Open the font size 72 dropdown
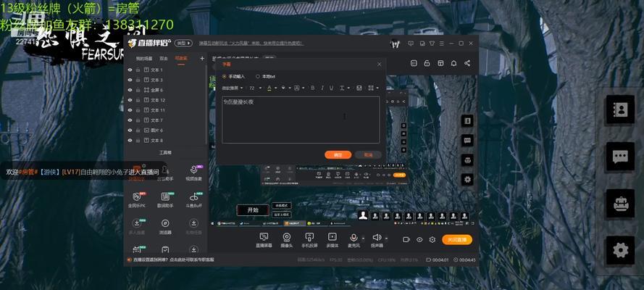The height and width of the screenshot is (290, 644). pos(256,88)
